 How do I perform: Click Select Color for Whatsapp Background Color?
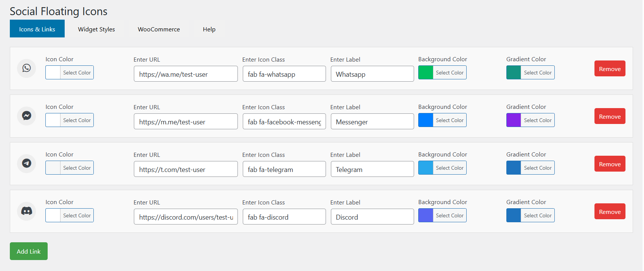(450, 73)
